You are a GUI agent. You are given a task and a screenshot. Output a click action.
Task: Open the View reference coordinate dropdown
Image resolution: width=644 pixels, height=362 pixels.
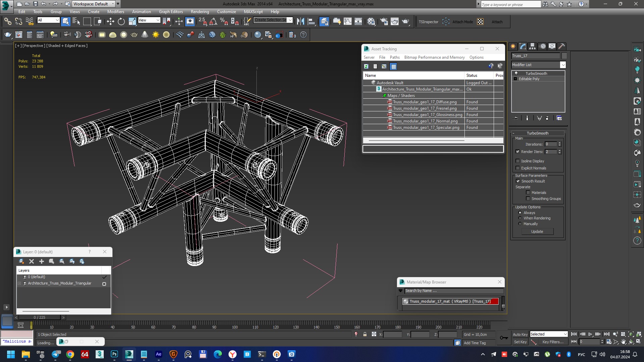[x=149, y=20]
